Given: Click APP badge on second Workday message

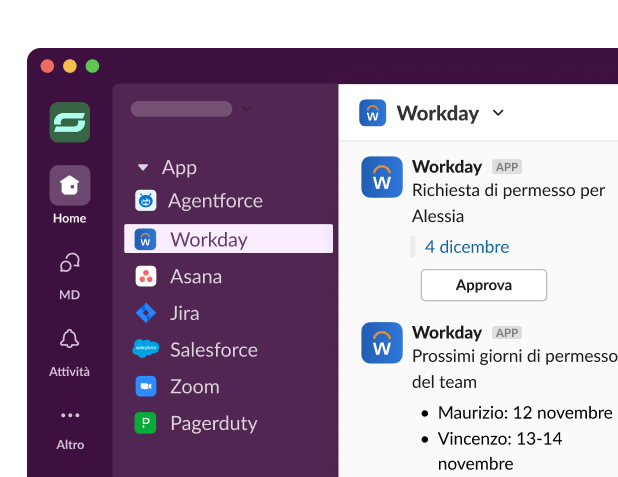Looking at the screenshot, I should 507,333.
